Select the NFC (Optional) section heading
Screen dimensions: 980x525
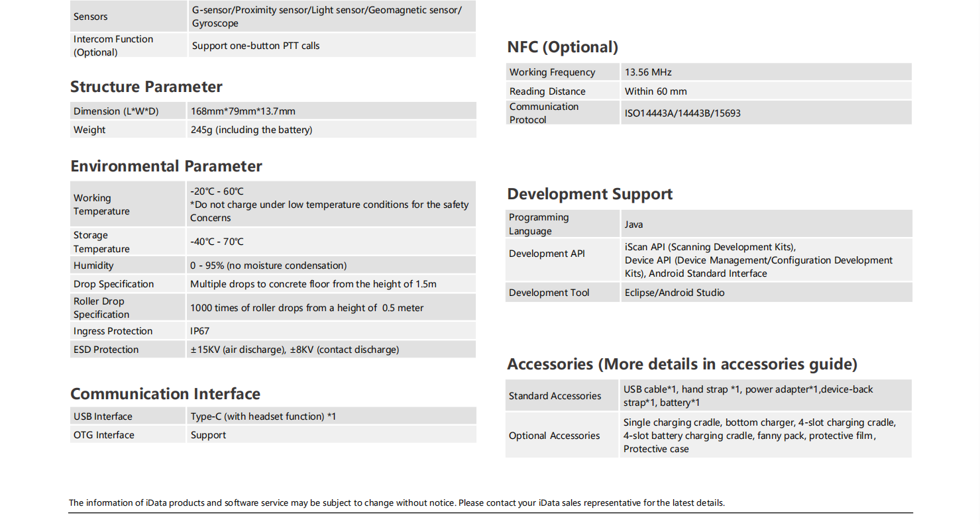[563, 47]
